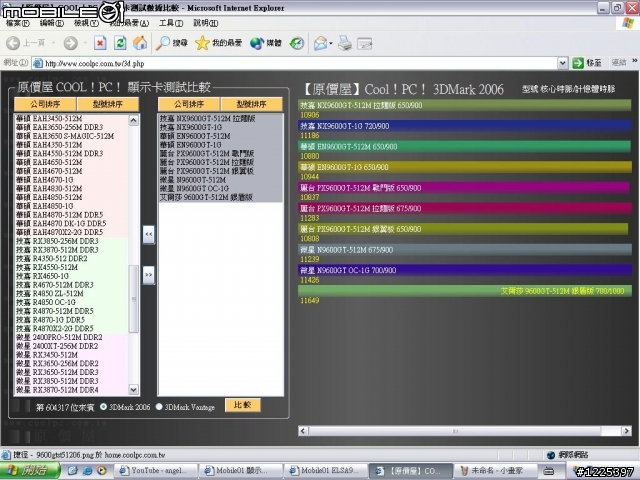Click the left list vertical scroll thumb
Screen dimensions: 640x480
[x=133, y=299]
